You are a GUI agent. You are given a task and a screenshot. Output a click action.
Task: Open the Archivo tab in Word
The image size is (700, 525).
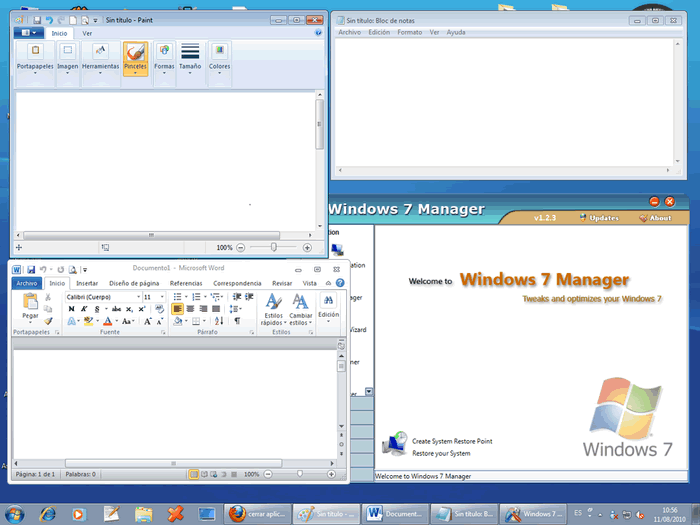(x=27, y=283)
